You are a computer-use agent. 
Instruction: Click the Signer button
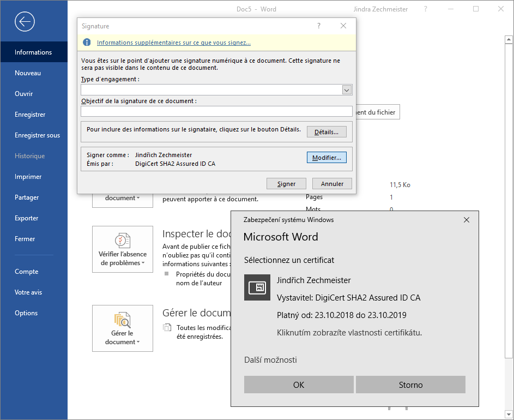tap(286, 184)
